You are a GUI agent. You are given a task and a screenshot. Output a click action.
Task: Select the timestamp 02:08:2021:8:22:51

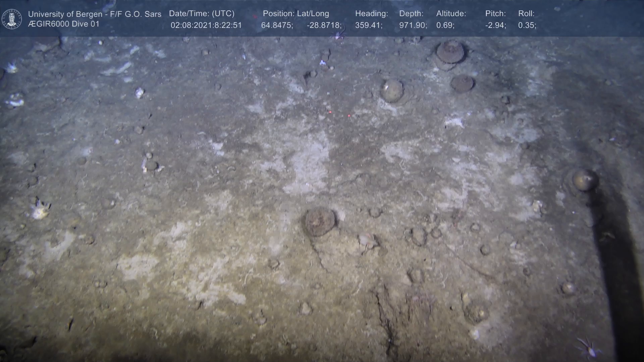206,25
